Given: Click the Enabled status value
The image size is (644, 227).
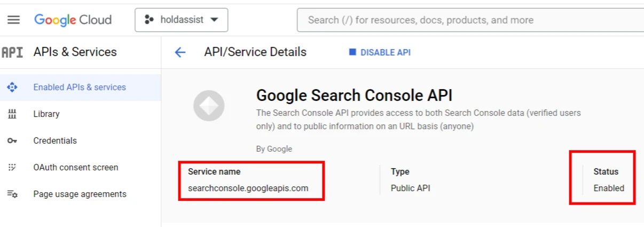Looking at the screenshot, I should click(609, 188).
